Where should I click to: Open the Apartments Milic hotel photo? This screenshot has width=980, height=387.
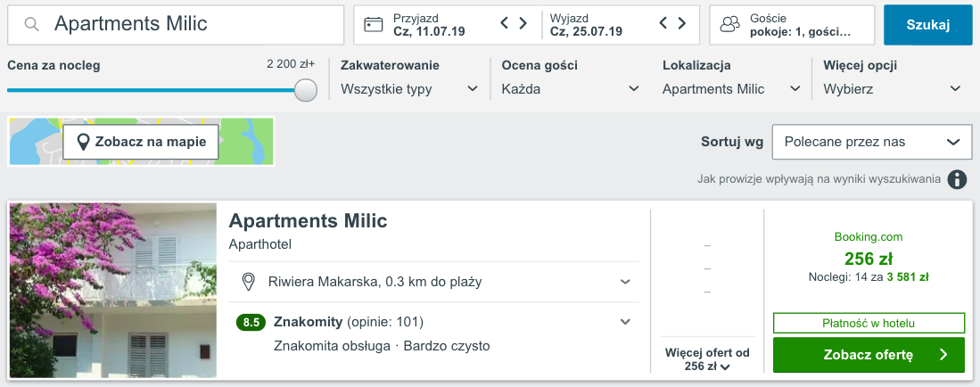[x=113, y=291]
